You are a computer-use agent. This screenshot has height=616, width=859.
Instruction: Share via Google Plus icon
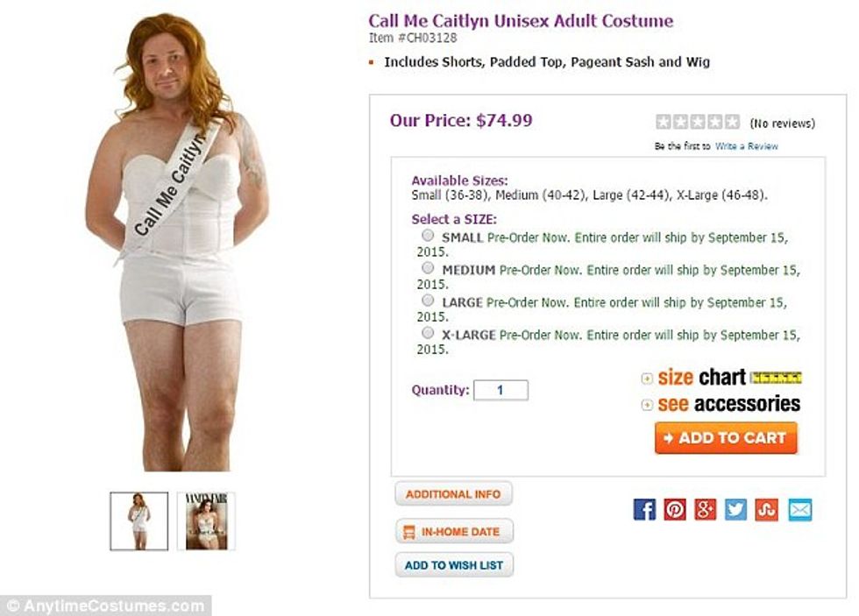[x=706, y=510]
